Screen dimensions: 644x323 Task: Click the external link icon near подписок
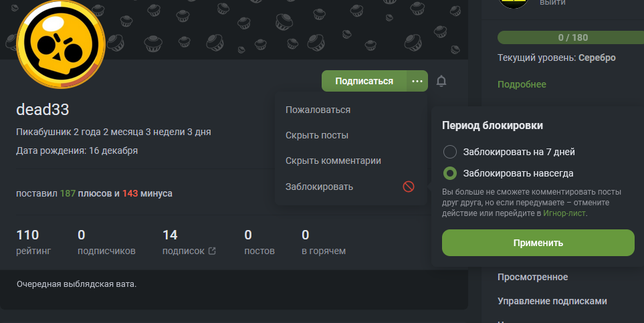pyautogui.click(x=212, y=251)
